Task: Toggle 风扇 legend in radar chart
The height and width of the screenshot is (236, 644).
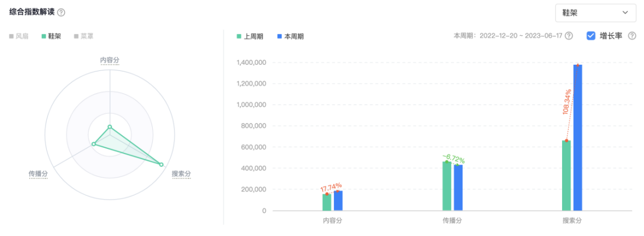Action: point(18,36)
